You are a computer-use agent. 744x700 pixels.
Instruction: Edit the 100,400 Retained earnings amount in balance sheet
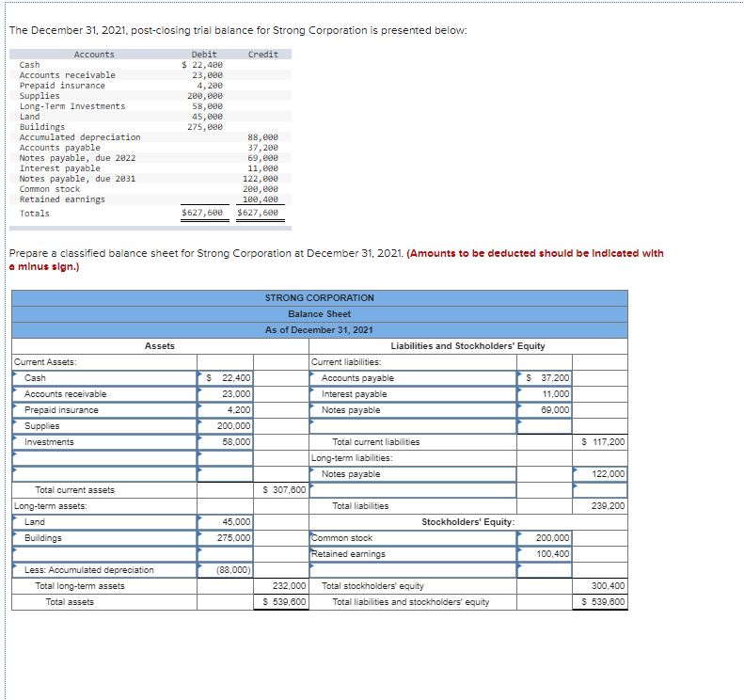(x=545, y=554)
